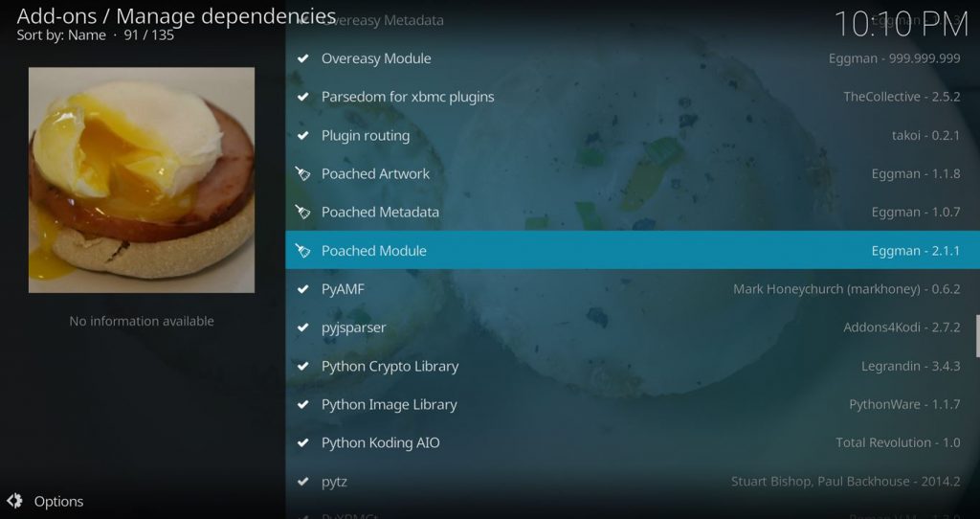Viewport: 980px width, 519px height.
Task: Click the poached egg add-on thumbnail
Action: coord(142,180)
